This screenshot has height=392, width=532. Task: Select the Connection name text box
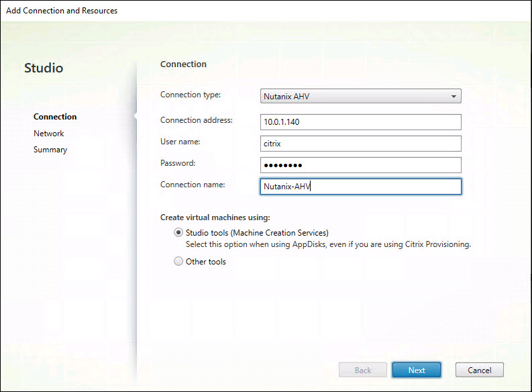[x=360, y=187]
